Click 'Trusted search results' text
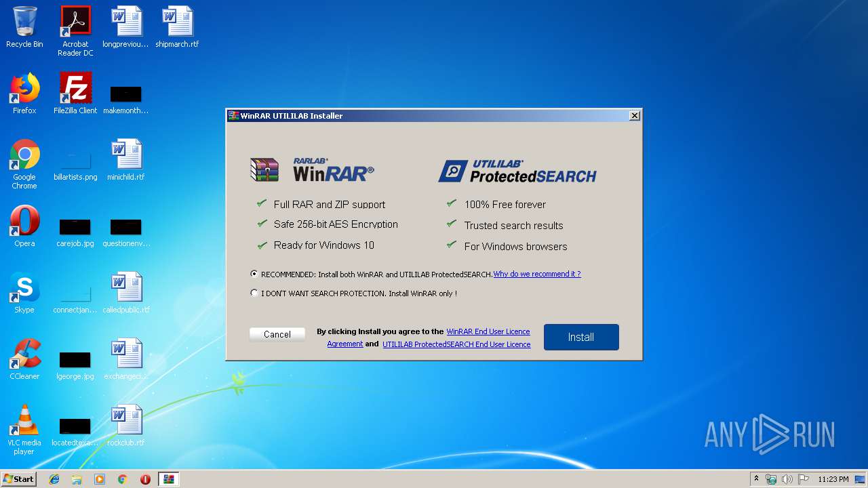 coord(514,225)
